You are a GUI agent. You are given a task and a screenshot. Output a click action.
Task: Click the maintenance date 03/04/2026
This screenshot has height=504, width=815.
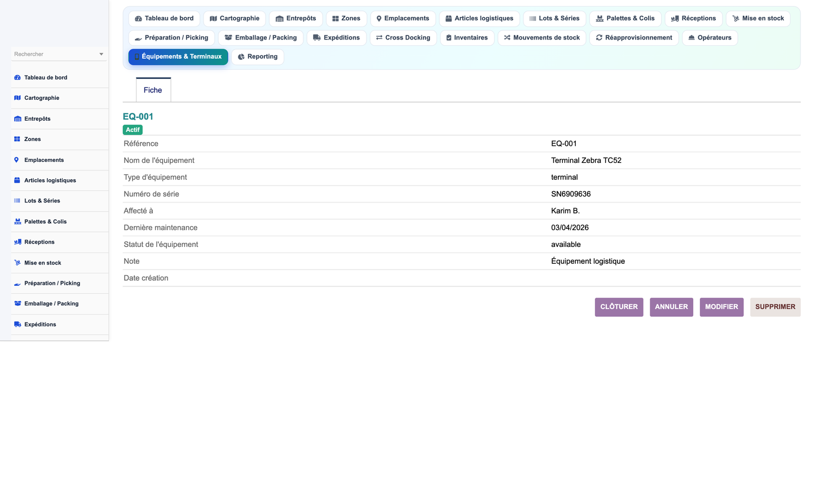coord(570,228)
